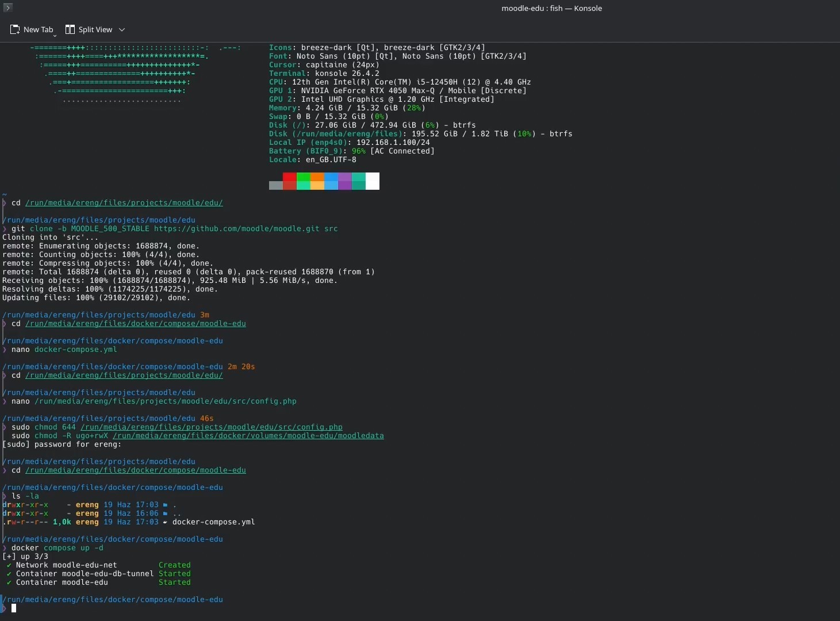Click the 'CPU: 12th Gen Intel' line
The width and height of the screenshot is (840, 621).
click(400, 82)
